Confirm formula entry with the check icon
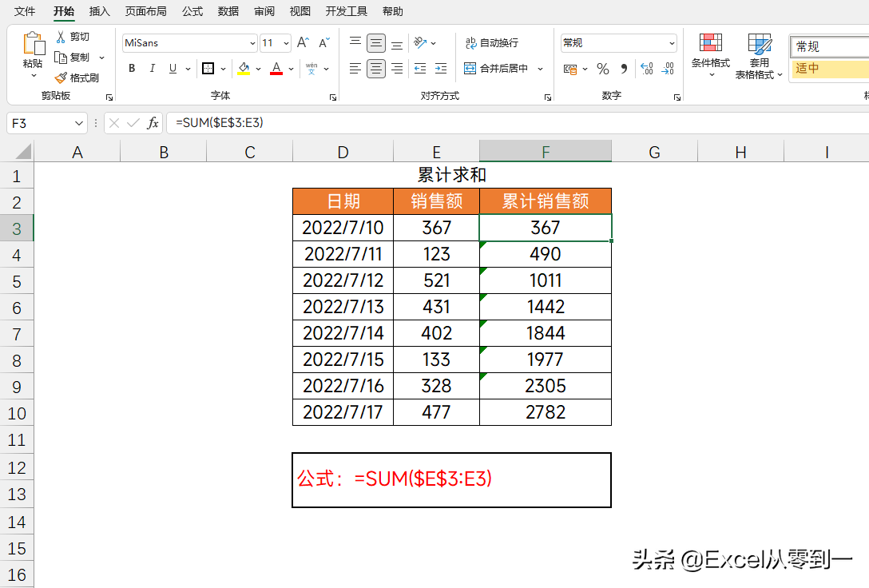The width and height of the screenshot is (869, 588). tap(133, 123)
